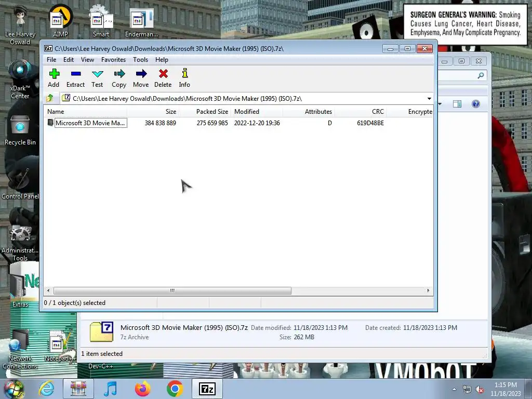Click the Windows Start button
Image resolution: width=532 pixels, height=399 pixels.
[x=14, y=389]
